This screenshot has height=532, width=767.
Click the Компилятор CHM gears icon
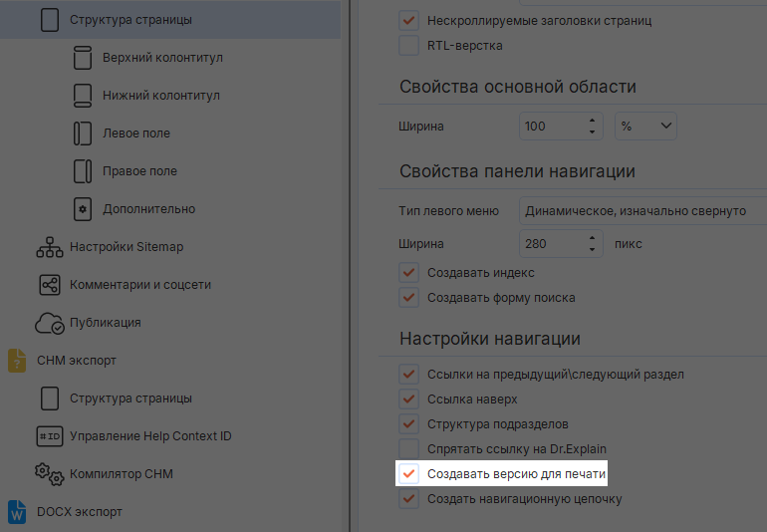tap(50, 474)
